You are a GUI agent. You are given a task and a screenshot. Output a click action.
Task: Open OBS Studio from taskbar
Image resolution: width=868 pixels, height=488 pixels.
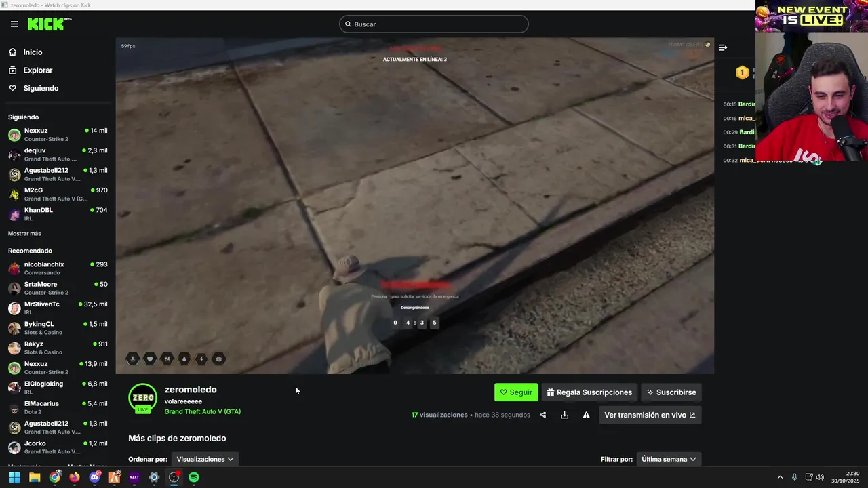click(x=174, y=477)
